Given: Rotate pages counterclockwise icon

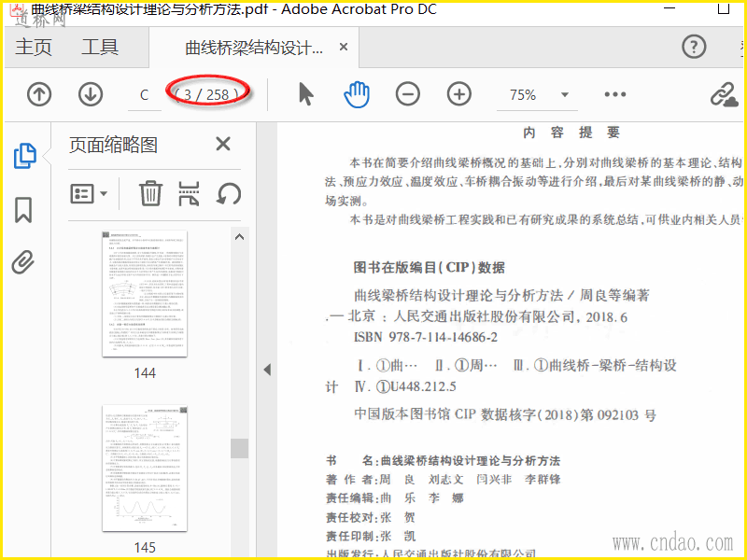Looking at the screenshot, I should tap(229, 194).
